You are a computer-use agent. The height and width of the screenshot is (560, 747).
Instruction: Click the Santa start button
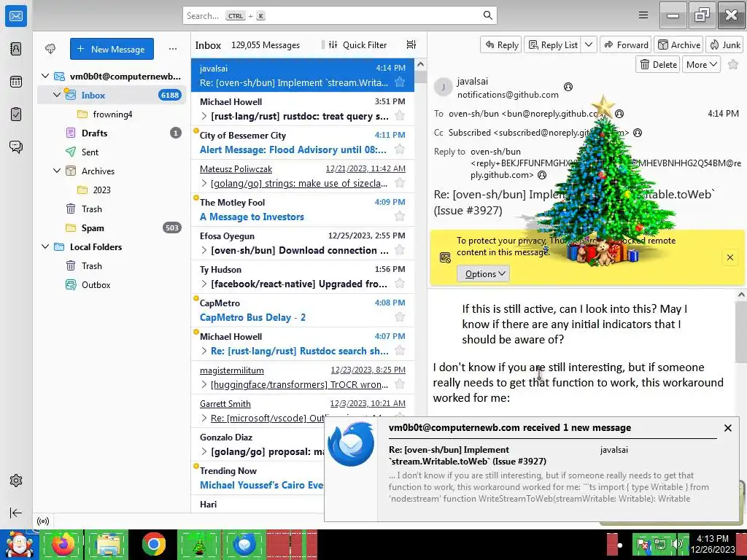[x=19, y=544]
